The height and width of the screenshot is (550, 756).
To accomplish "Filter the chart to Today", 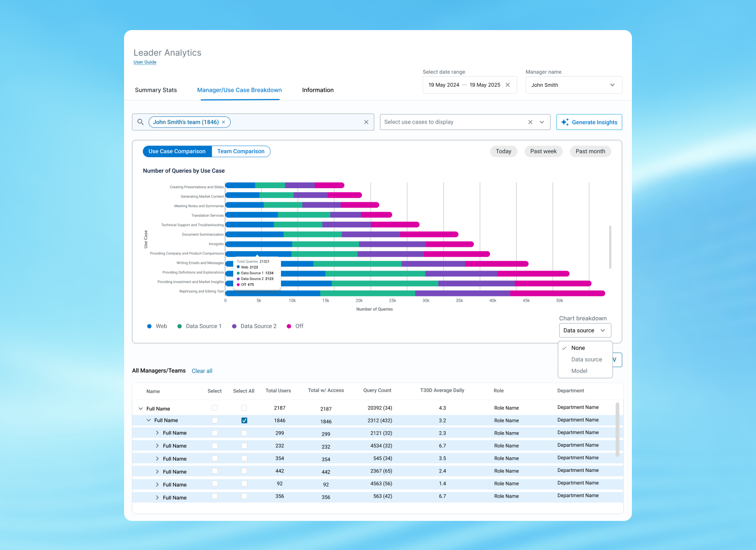I will [x=504, y=151].
